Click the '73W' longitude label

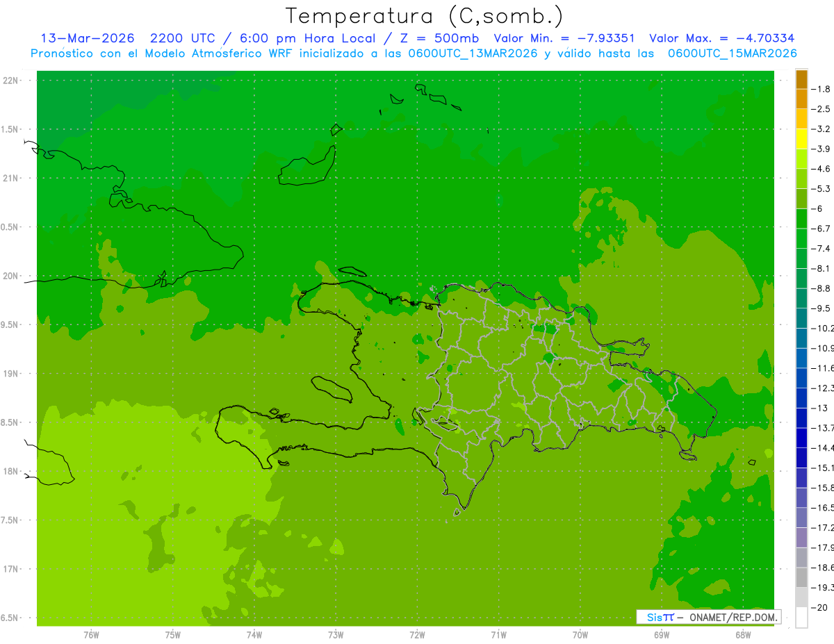(336, 635)
